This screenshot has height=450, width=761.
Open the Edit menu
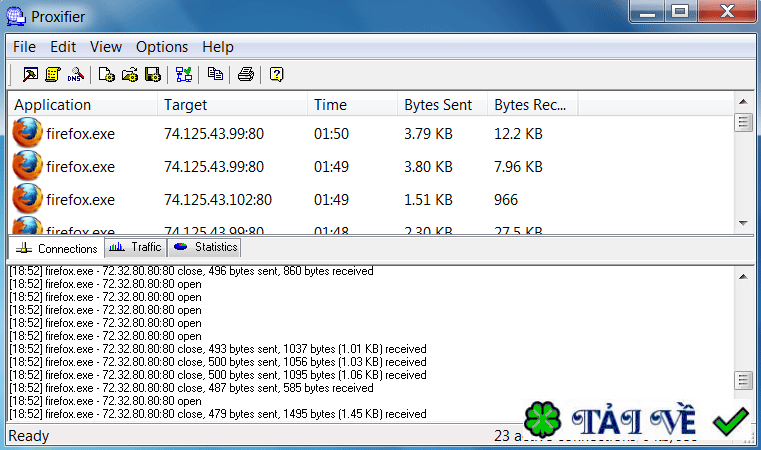(63, 47)
